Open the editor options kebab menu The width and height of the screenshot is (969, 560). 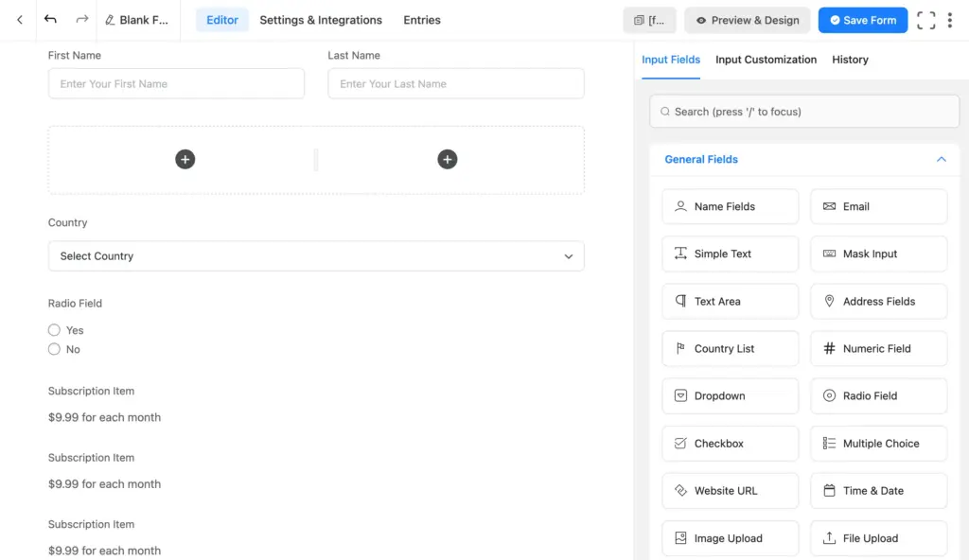tap(950, 20)
